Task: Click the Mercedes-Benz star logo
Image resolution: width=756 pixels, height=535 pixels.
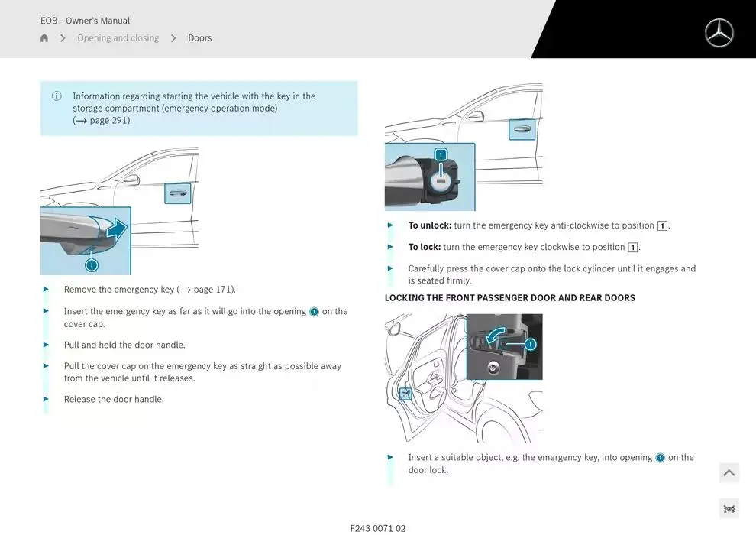Action: click(x=718, y=33)
